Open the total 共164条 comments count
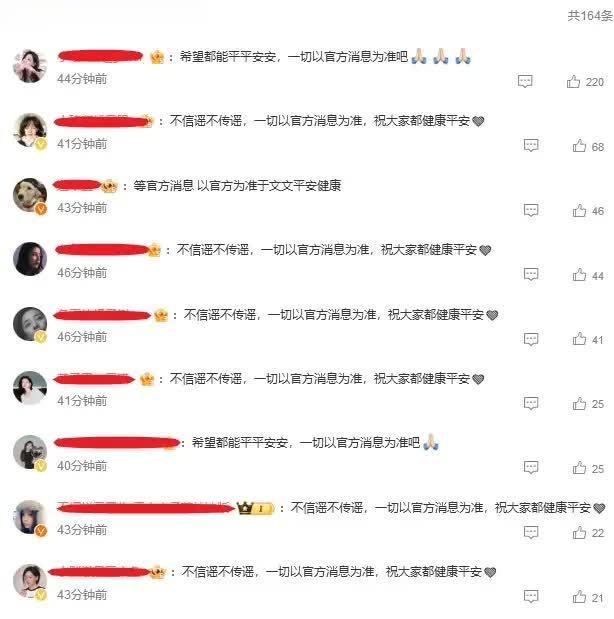614x619 pixels. coord(590,16)
